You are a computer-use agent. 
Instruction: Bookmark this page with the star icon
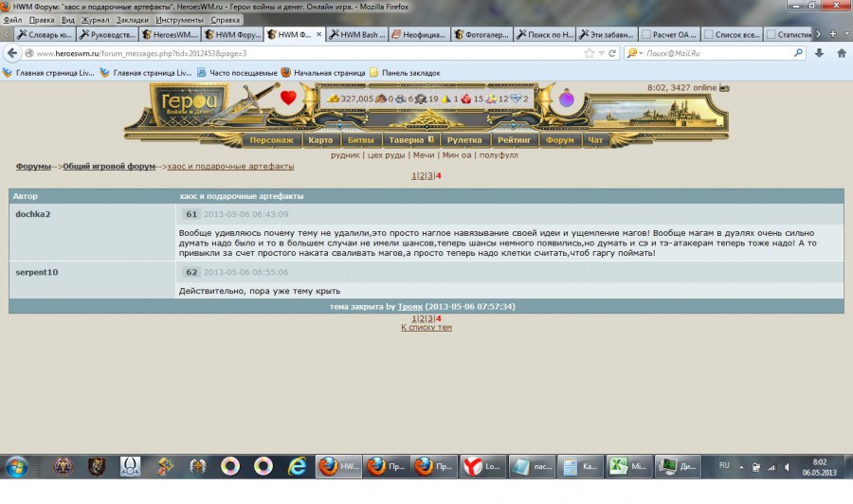coord(590,53)
